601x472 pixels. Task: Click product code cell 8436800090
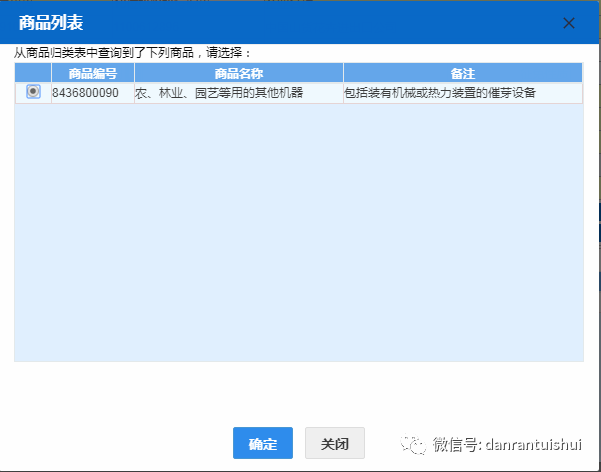pos(93,93)
